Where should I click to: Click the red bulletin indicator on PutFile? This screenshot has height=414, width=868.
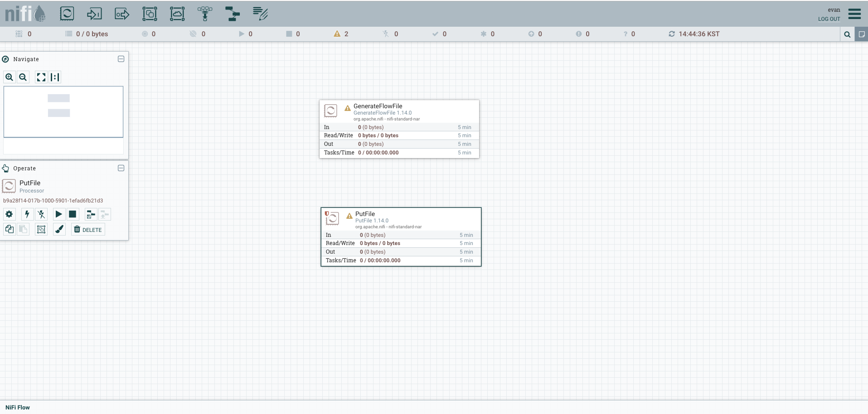[327, 214]
